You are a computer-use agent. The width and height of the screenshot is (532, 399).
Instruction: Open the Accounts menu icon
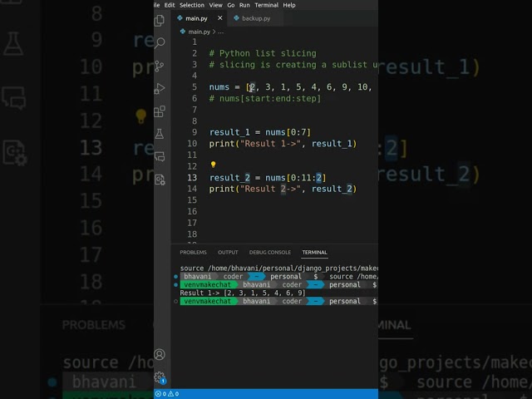coord(160,355)
